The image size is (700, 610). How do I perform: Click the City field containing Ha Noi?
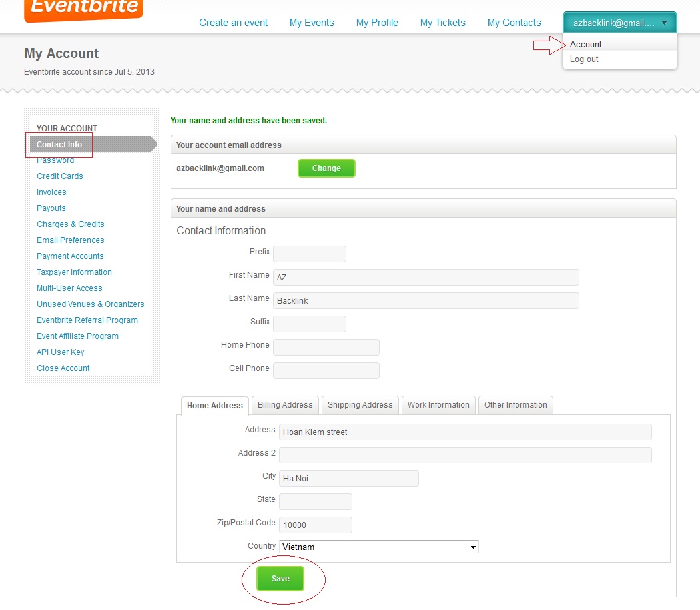[348, 478]
